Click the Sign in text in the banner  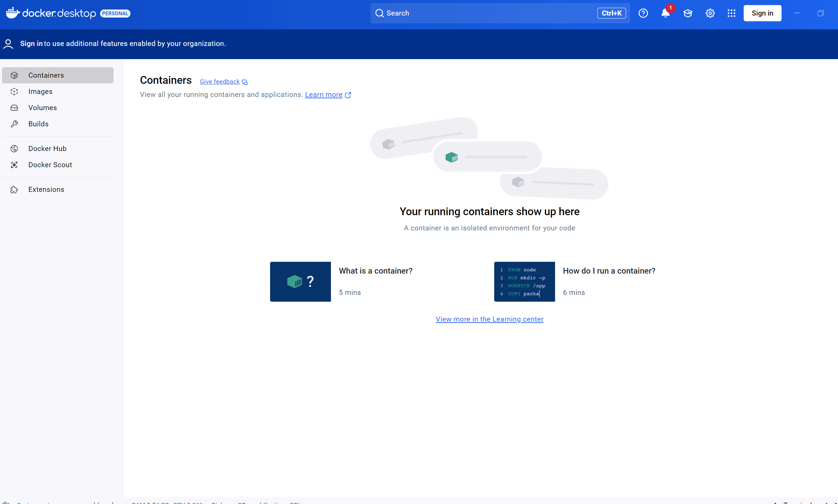(x=31, y=44)
